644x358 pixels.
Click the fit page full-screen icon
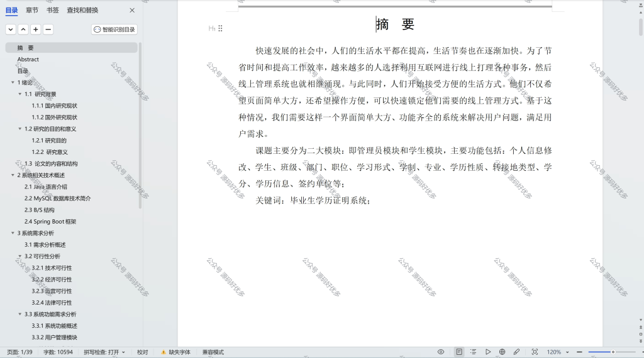535,352
